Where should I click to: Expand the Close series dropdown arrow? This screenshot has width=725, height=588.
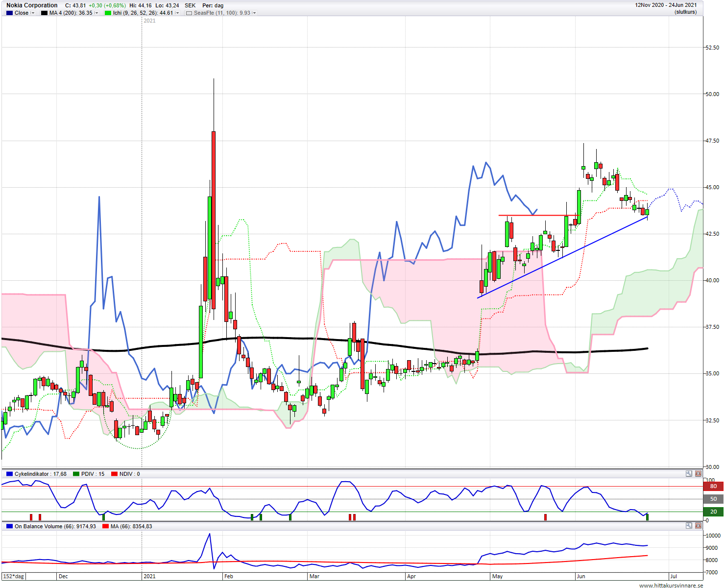point(33,13)
